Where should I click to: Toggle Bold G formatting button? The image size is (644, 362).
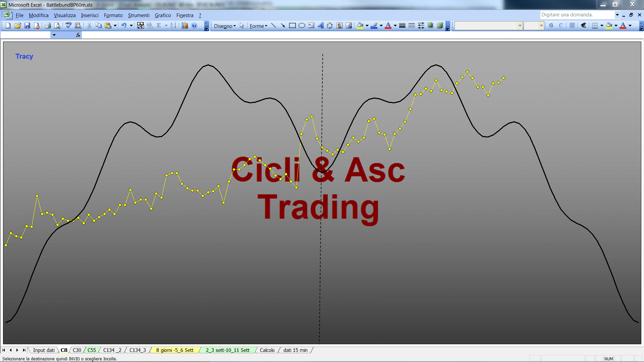pyautogui.click(x=551, y=25)
